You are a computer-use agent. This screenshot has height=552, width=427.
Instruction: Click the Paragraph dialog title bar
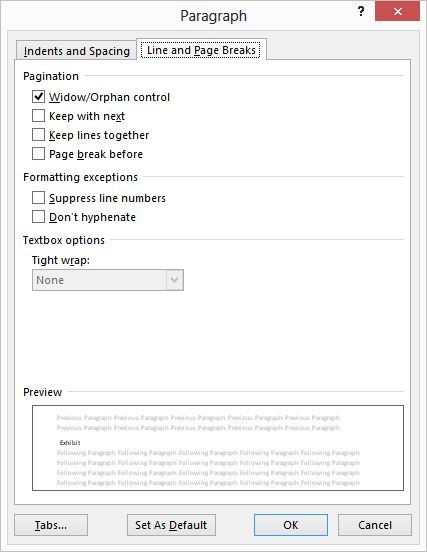pos(213,16)
